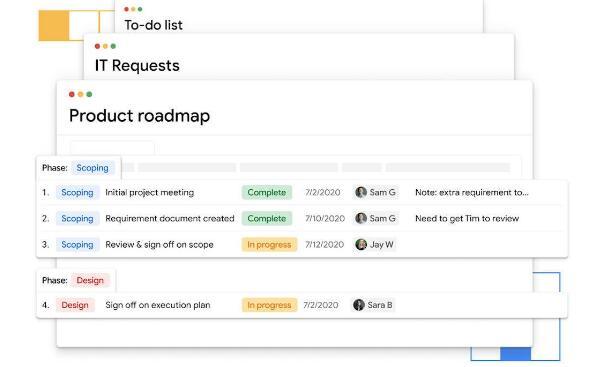Select the Phase: Scoping group tab
This screenshot has height=367, width=600.
[78, 168]
